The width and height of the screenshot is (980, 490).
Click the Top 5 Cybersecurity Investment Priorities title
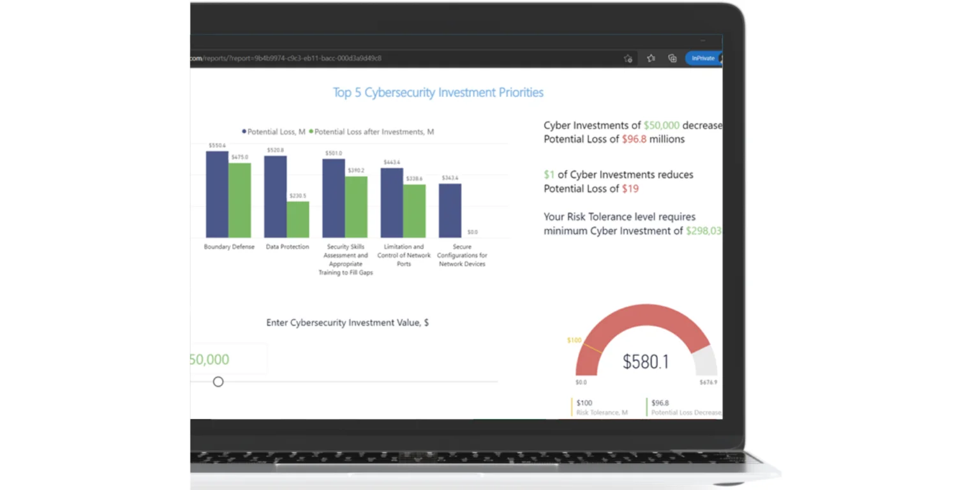(x=438, y=93)
